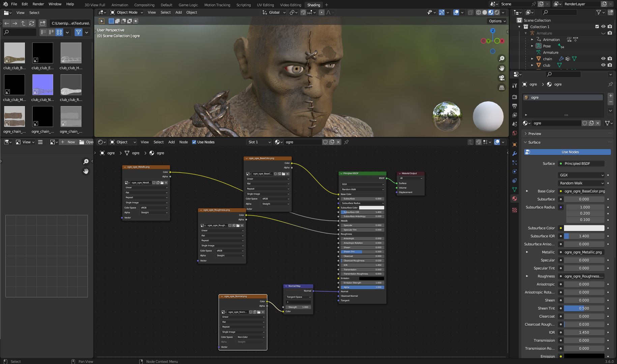Click the viewport pan hand icon

coord(502,68)
